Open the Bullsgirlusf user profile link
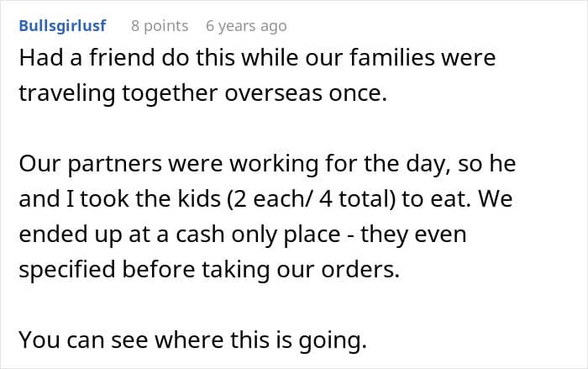The image size is (588, 369). pyautogui.click(x=62, y=26)
